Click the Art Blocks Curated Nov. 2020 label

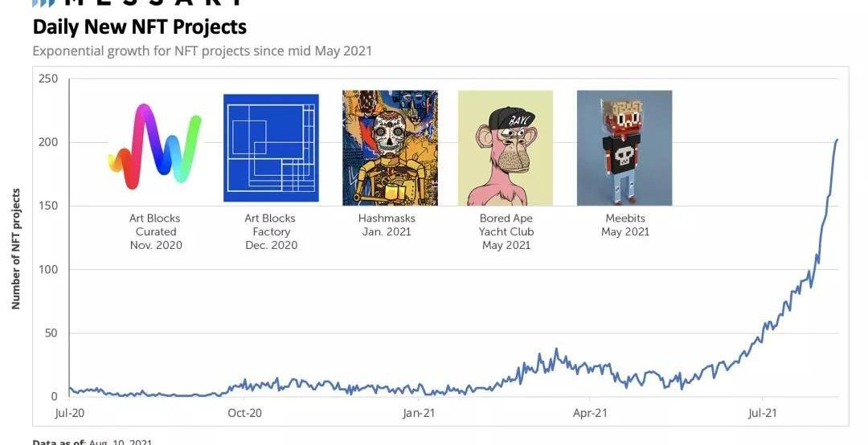(x=155, y=231)
